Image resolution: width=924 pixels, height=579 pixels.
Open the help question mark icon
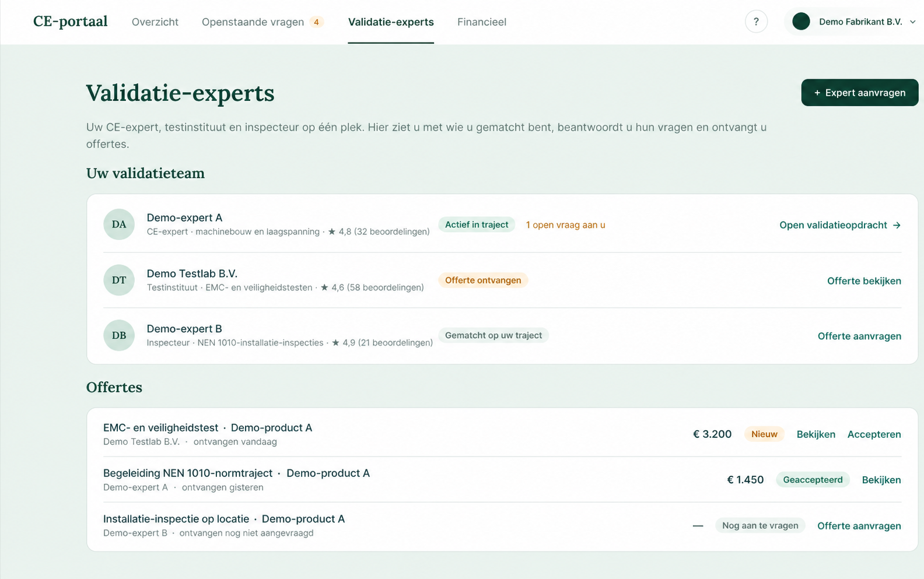[x=756, y=22]
